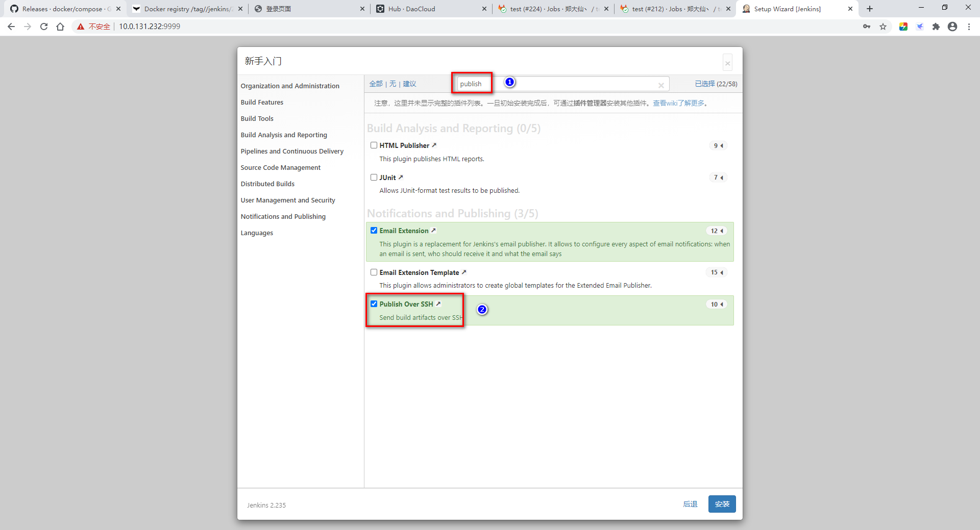
Task: Uncheck the Email Extension plugin
Action: (x=374, y=231)
